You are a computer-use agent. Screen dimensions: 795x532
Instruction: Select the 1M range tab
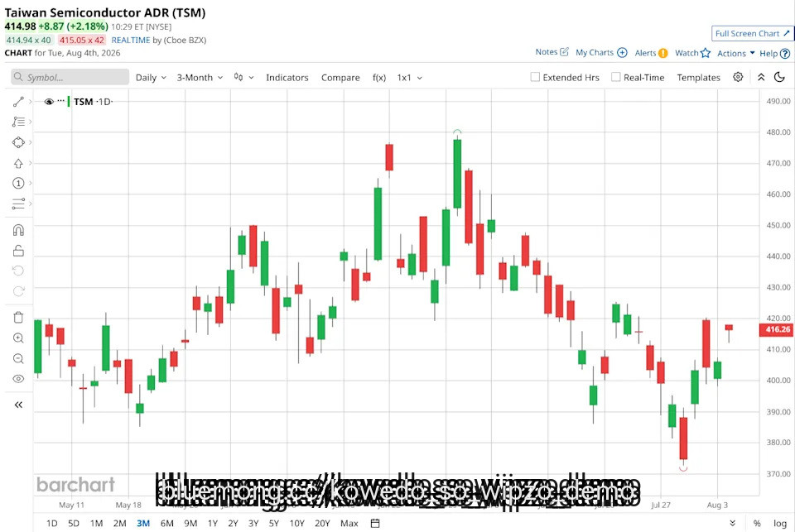click(96, 524)
